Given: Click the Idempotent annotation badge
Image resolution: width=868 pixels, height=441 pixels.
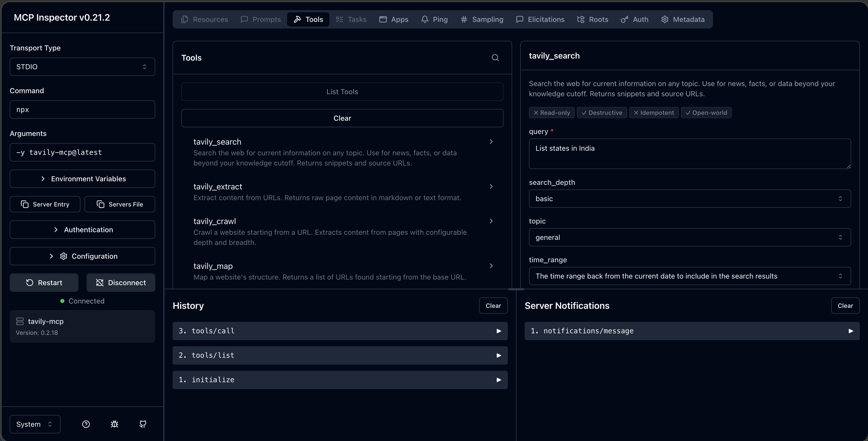Looking at the screenshot, I should coord(654,113).
